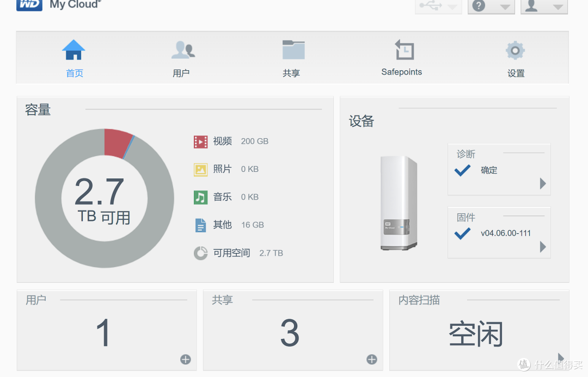This screenshot has width=588, height=377.
Task: Expand the 诊断 diagnostics arrow
Action: [543, 183]
